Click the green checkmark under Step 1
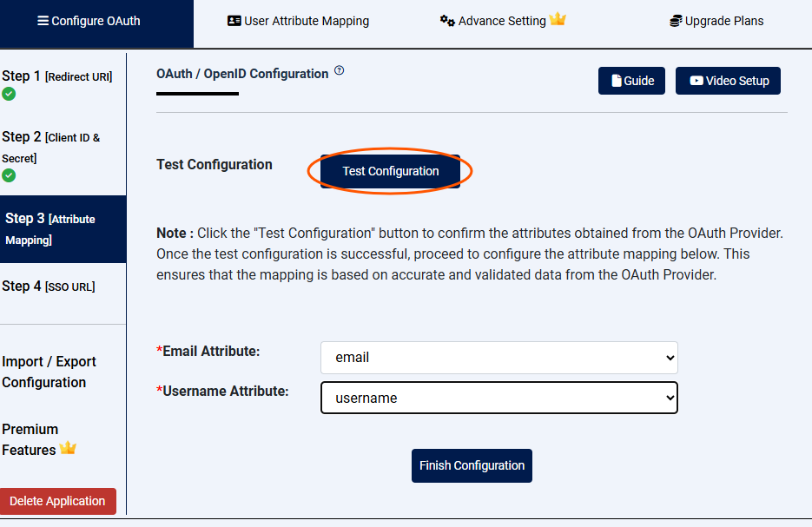Screen dimensions: 812x527 pos(9,94)
